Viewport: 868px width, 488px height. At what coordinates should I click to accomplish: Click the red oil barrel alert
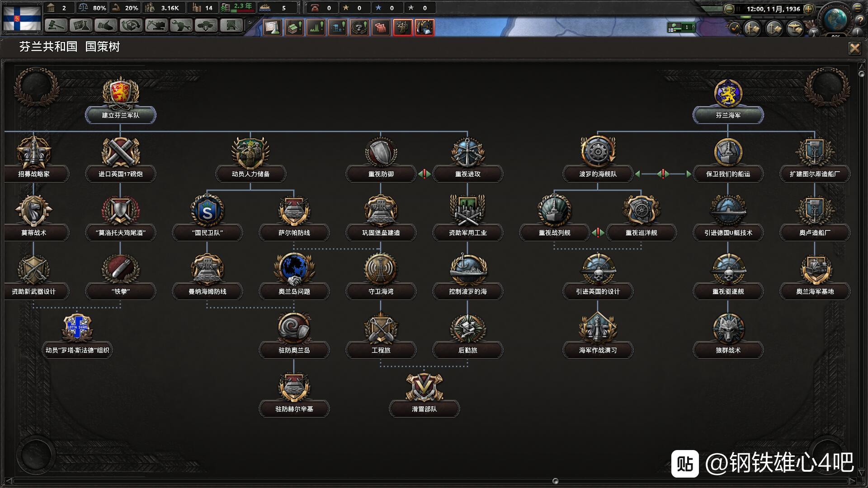click(x=425, y=28)
